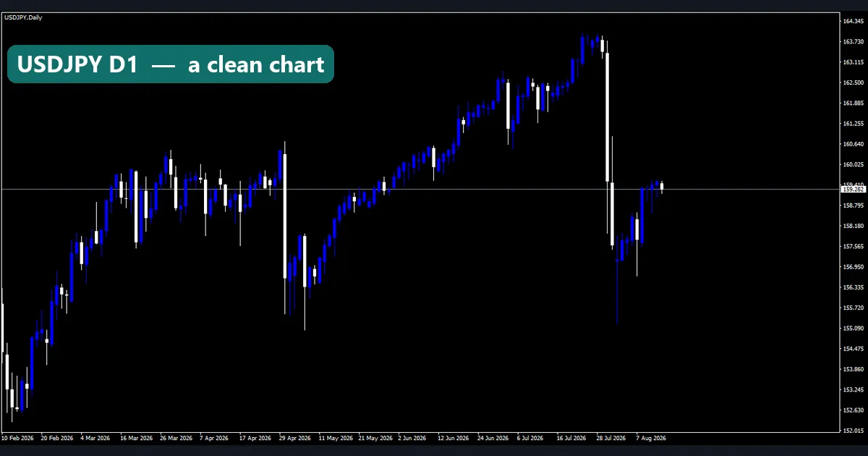Pick the 152.630 price axis label
The image size is (868, 456).
click(854, 410)
